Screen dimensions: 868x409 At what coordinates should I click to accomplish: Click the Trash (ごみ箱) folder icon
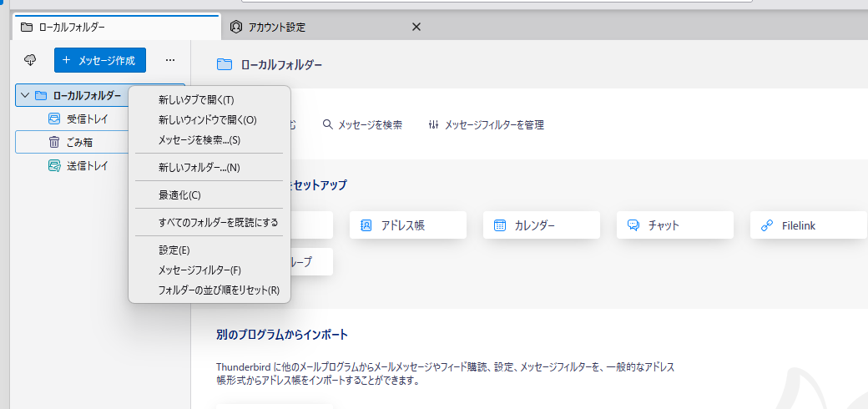54,142
